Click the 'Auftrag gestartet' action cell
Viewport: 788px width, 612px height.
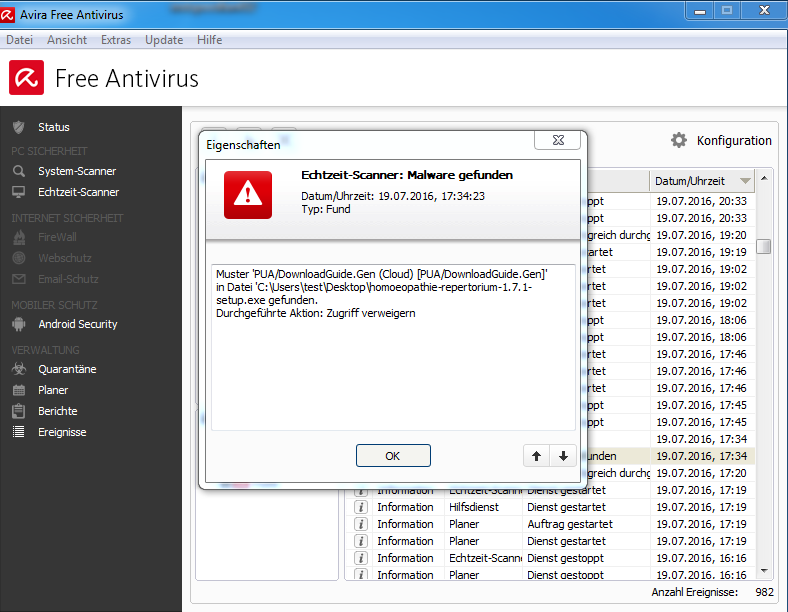coord(586,524)
